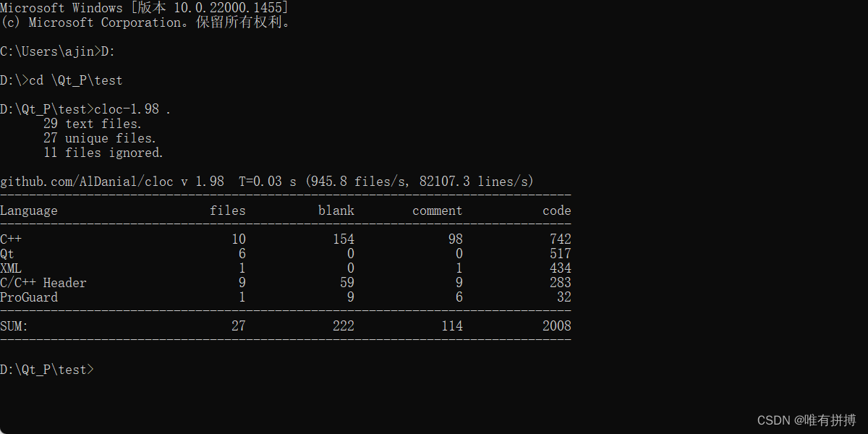
Task: Click the C++ row files count 10
Action: 239,239
